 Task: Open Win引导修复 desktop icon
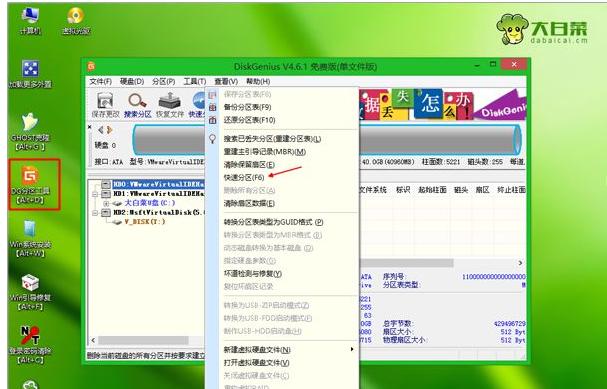pyautogui.click(x=31, y=292)
